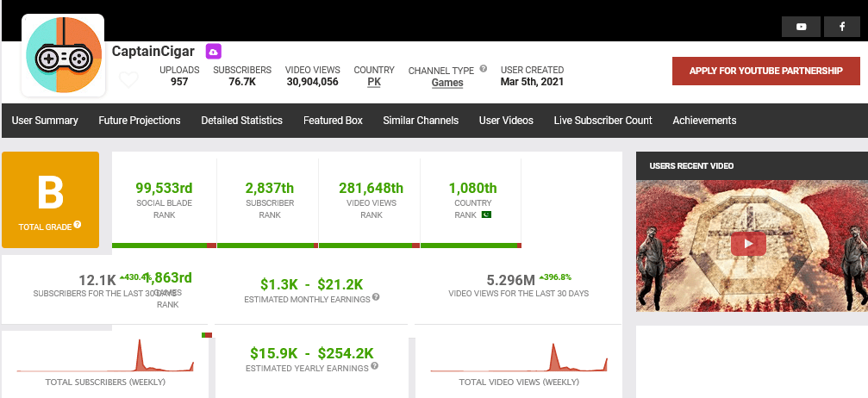Click the purple cloud badge beside CaptainCigar

click(214, 52)
